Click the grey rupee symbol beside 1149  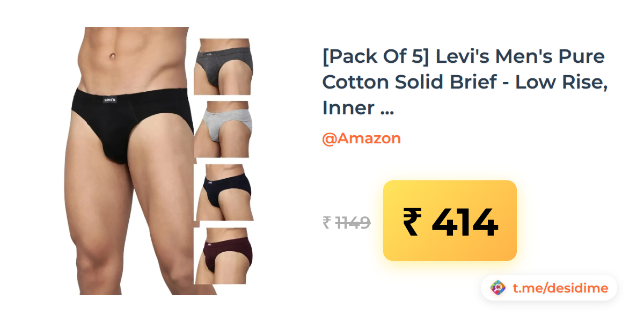coord(326,222)
